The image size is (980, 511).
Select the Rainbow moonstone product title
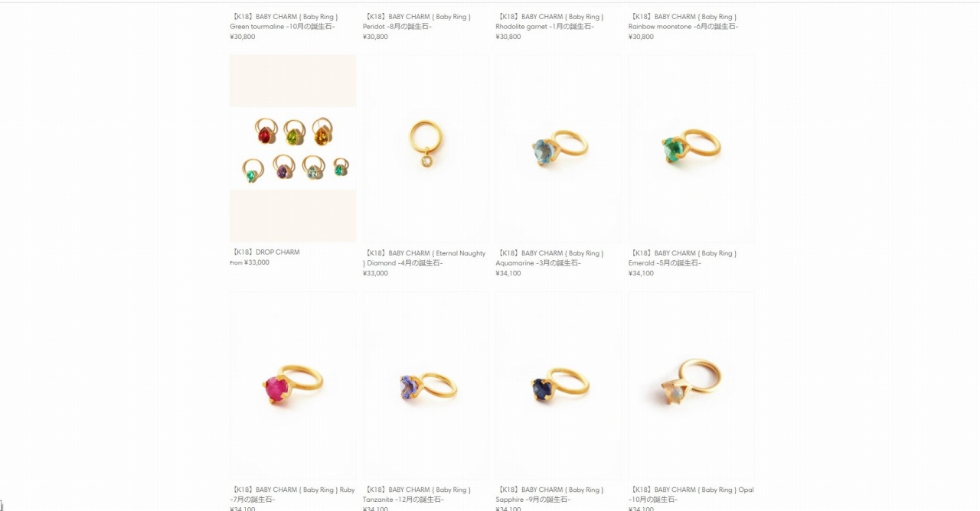[x=684, y=21]
